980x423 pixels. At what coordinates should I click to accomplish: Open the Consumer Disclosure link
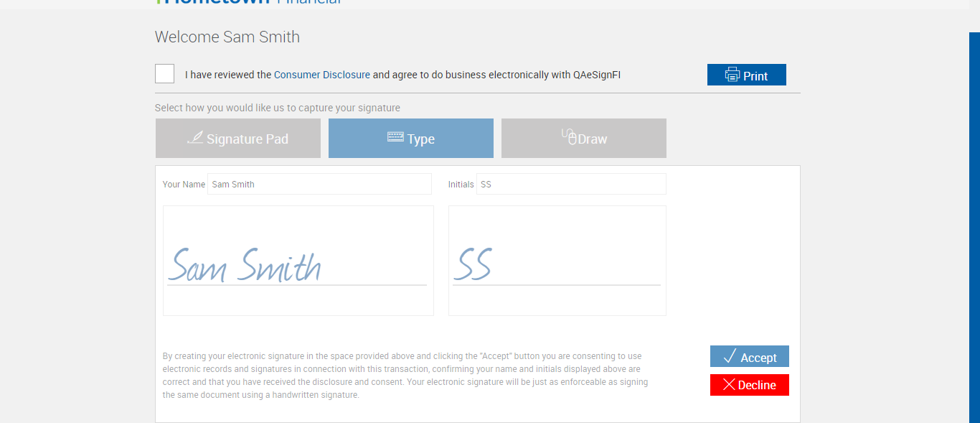pos(322,75)
